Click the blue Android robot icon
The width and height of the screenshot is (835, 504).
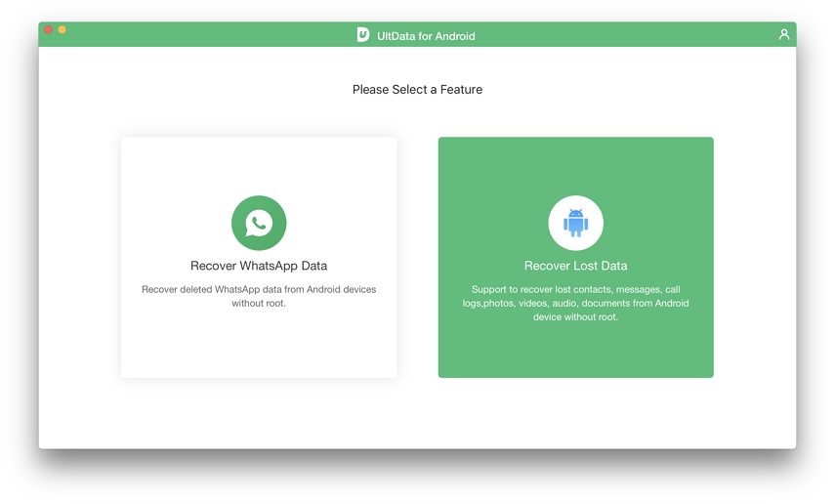[x=575, y=223]
